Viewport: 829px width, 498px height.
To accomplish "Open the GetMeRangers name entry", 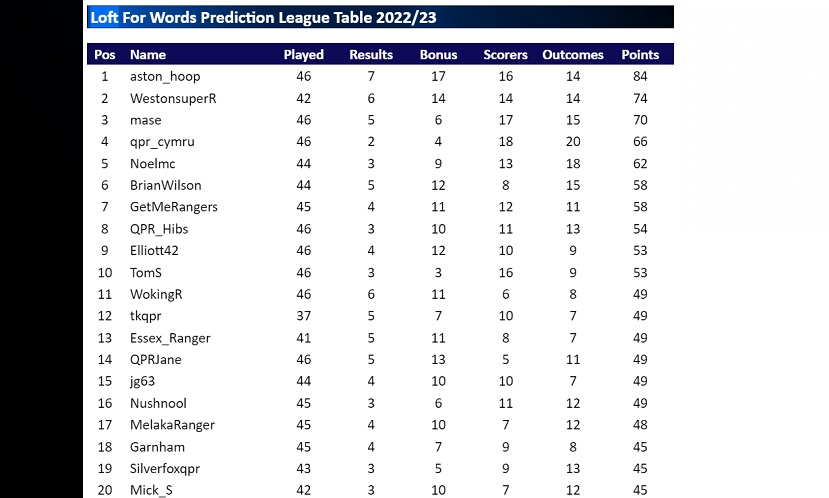I will click(x=173, y=207).
